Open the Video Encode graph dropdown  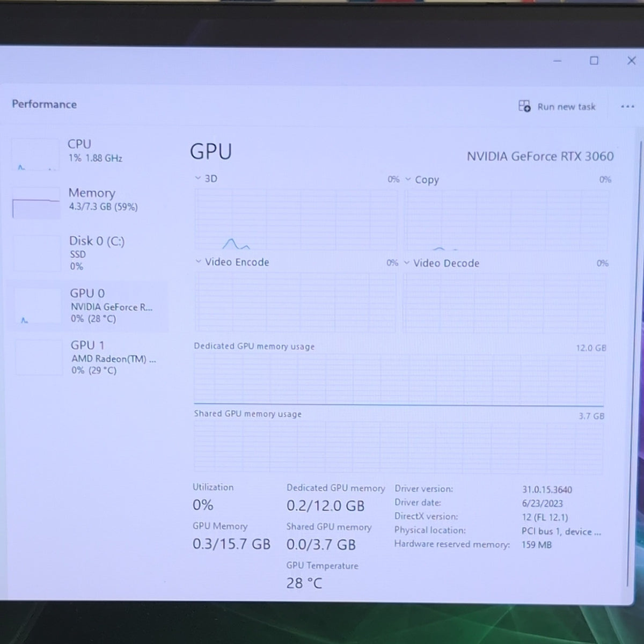coord(198,262)
